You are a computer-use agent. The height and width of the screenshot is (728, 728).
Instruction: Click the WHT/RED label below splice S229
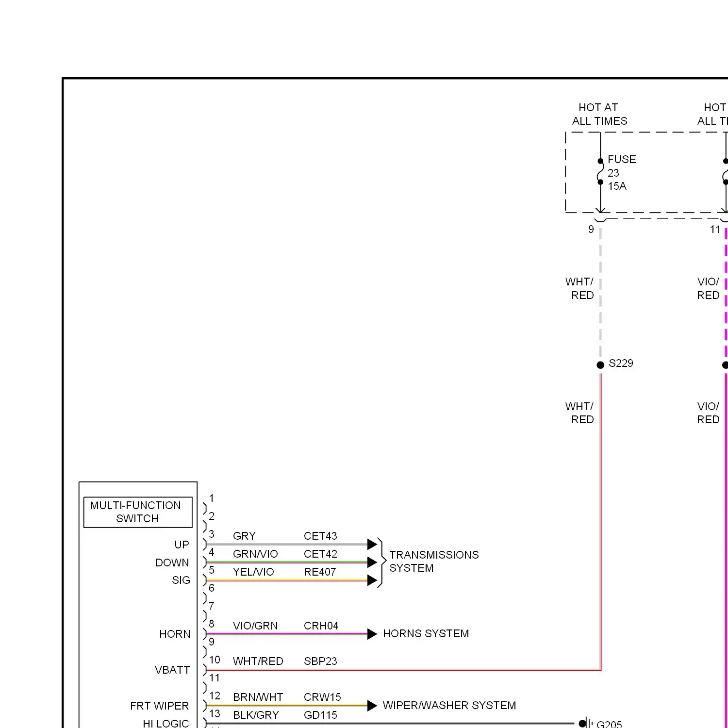coord(579,413)
